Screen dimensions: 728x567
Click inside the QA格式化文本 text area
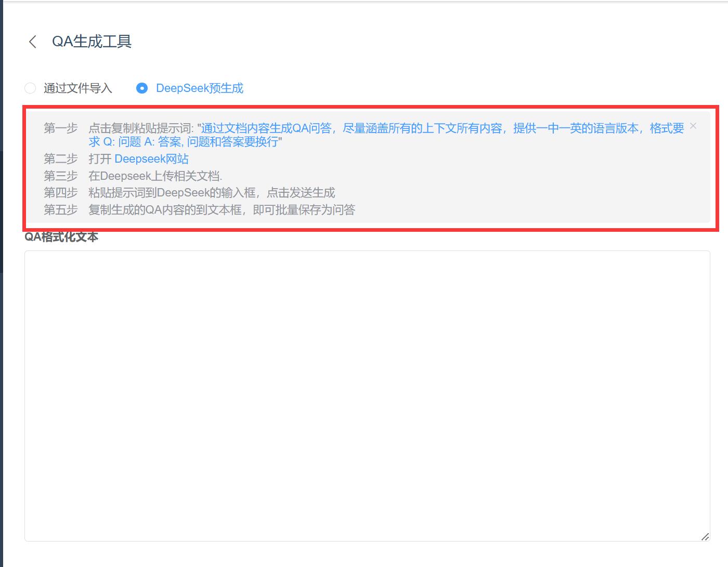click(367, 395)
